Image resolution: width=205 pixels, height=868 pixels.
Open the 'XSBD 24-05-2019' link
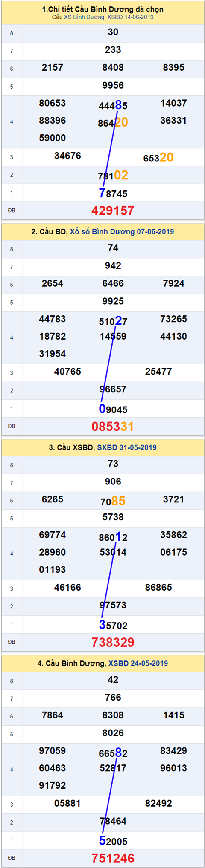138,663
